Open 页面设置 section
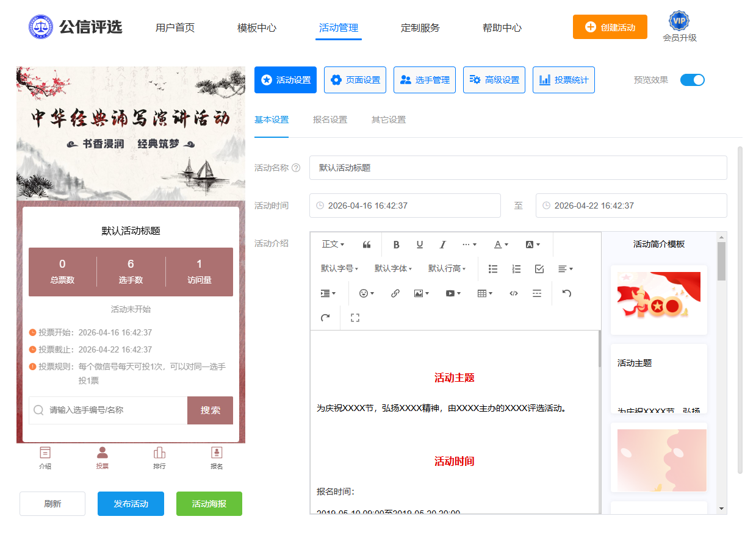The width and height of the screenshot is (756, 533). click(x=355, y=80)
